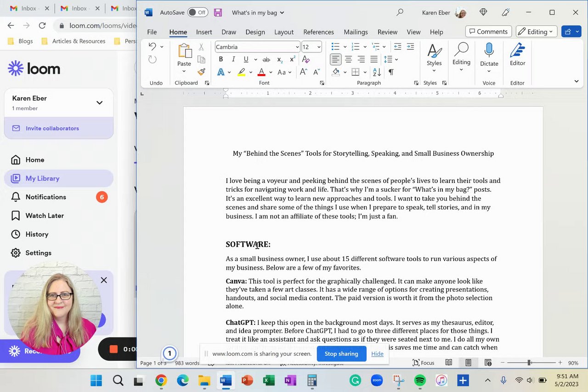This screenshot has width=588, height=392.
Task: Open the font size dropdown
Action: pyautogui.click(x=319, y=47)
